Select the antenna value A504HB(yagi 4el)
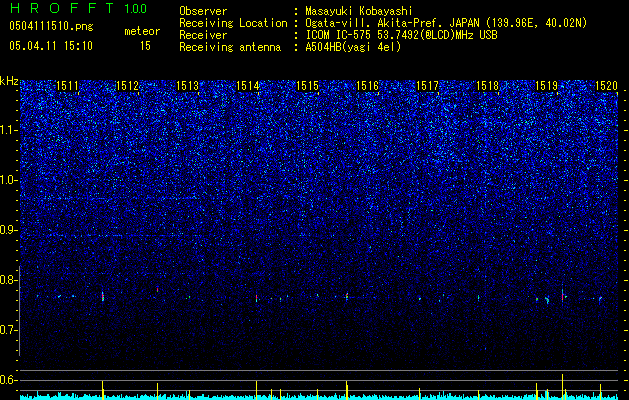 [353, 47]
